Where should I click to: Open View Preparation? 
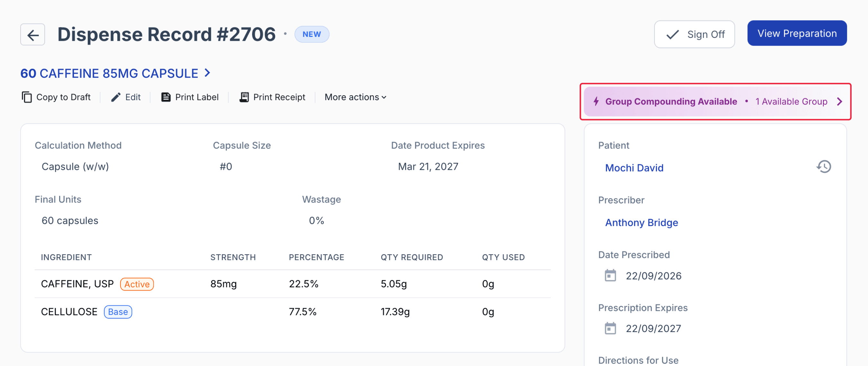click(x=797, y=33)
